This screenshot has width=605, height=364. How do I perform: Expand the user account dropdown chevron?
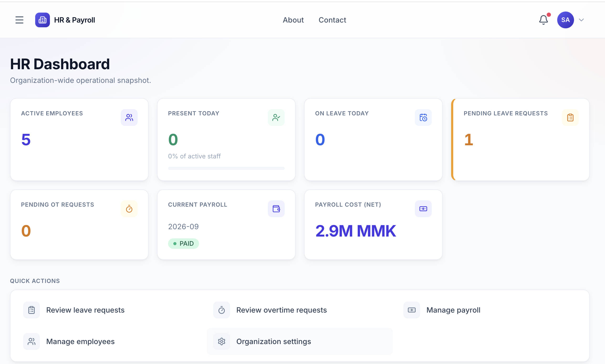[x=581, y=20]
